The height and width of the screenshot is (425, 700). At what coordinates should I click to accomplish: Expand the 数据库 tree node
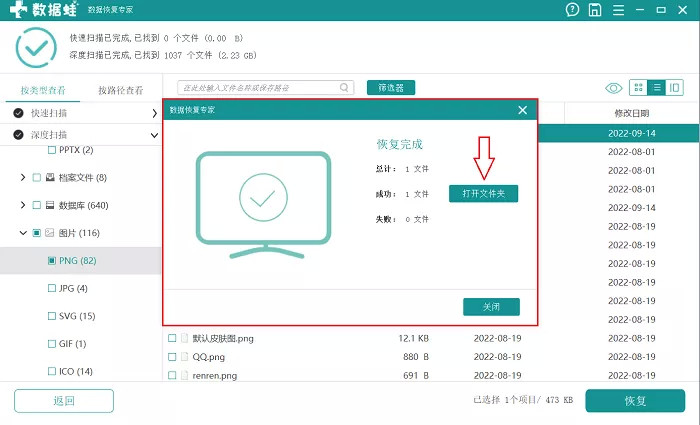tap(23, 205)
